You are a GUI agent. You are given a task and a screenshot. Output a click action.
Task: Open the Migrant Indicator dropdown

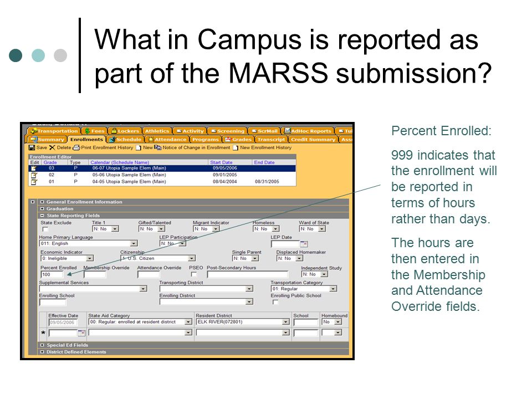coord(216,229)
